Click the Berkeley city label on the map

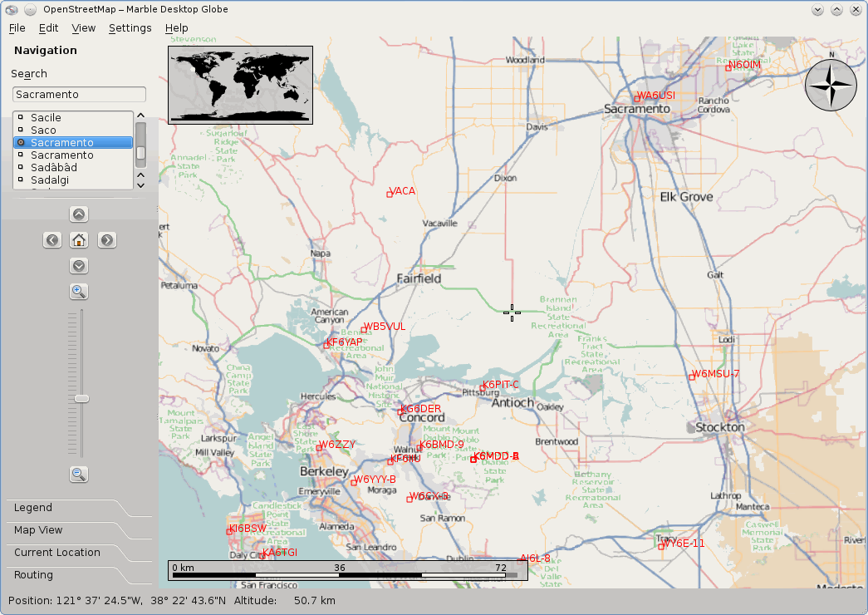coord(325,471)
